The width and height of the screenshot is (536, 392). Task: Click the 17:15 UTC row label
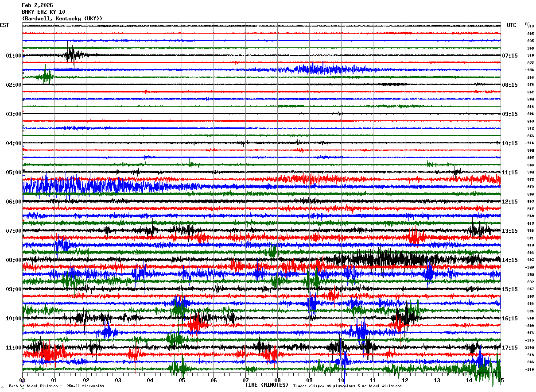pyautogui.click(x=510, y=348)
